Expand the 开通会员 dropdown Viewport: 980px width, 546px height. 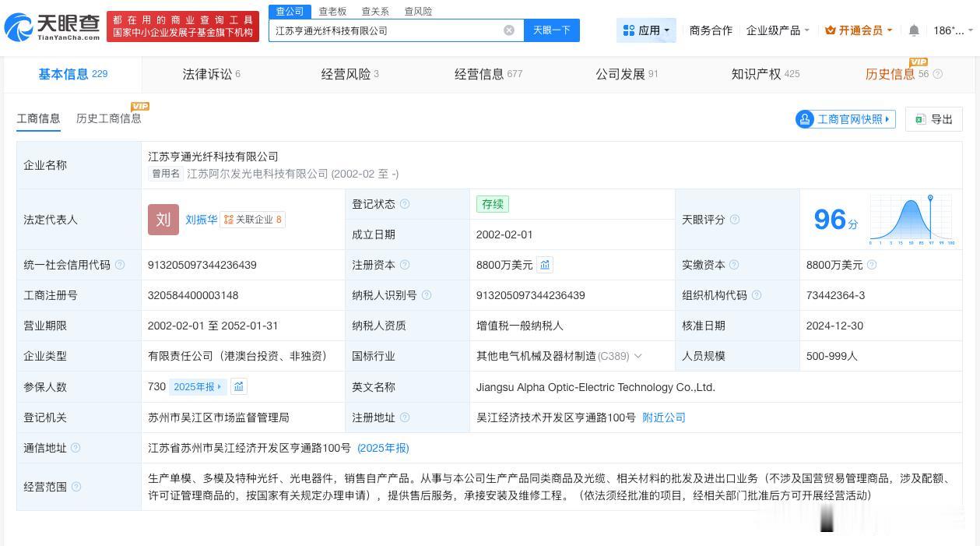coord(859,30)
